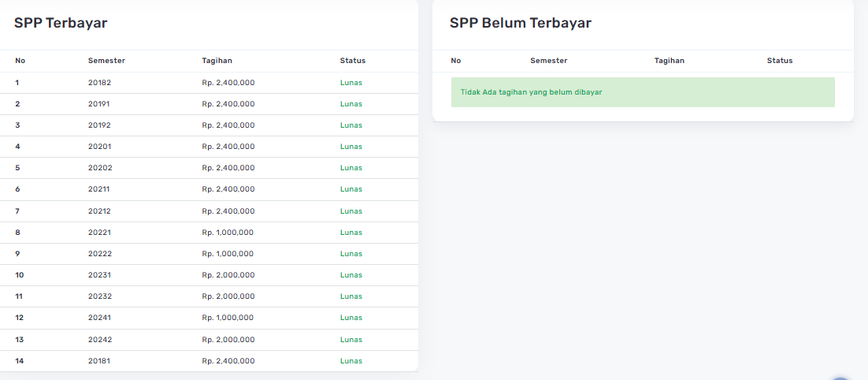Click Status header in SPP Belum Terbayar table
The width and height of the screenshot is (868, 380).
pyautogui.click(x=779, y=61)
